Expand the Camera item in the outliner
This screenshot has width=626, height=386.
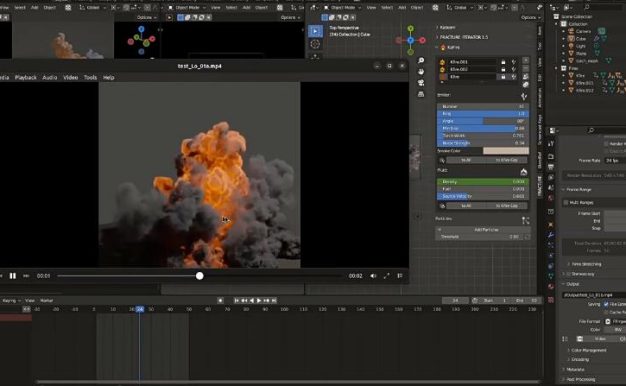point(564,31)
